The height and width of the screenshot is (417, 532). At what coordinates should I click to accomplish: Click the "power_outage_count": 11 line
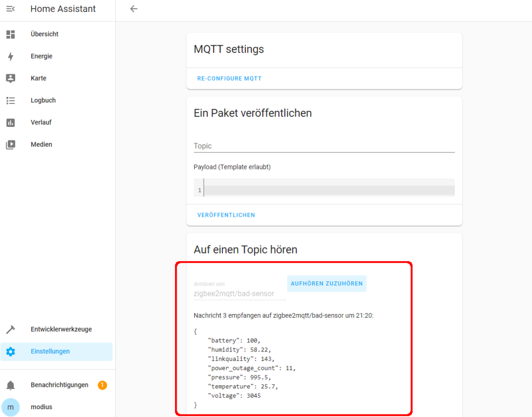(251, 368)
